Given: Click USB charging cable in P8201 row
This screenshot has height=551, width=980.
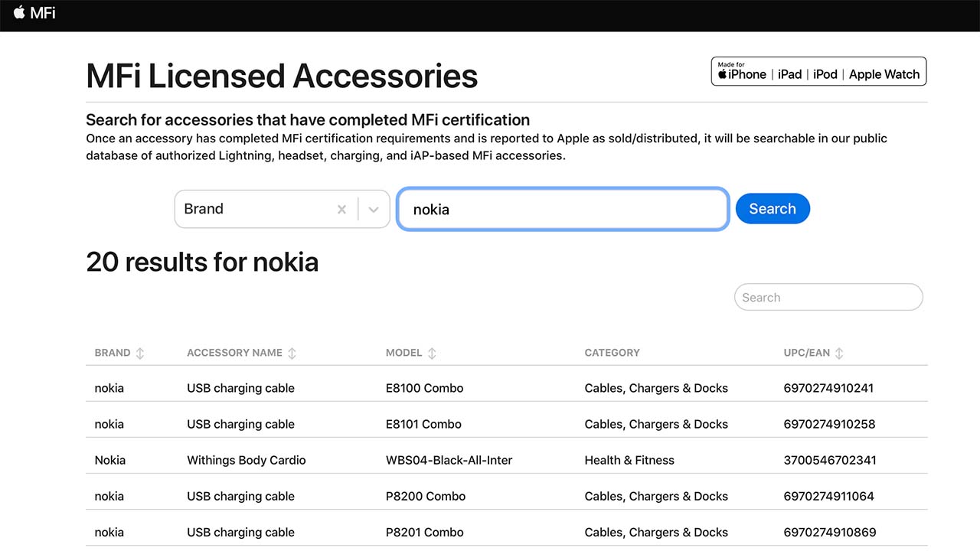Looking at the screenshot, I should (240, 532).
